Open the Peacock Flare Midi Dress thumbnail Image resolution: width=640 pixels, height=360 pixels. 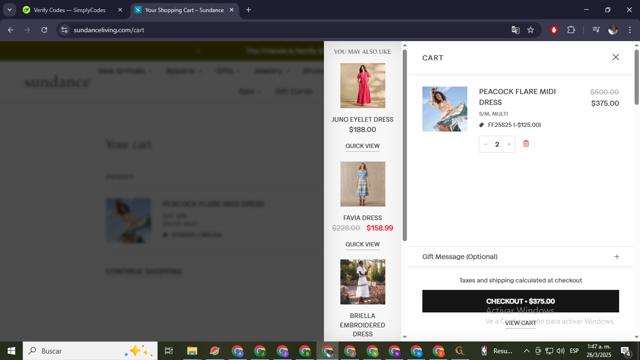tap(444, 109)
